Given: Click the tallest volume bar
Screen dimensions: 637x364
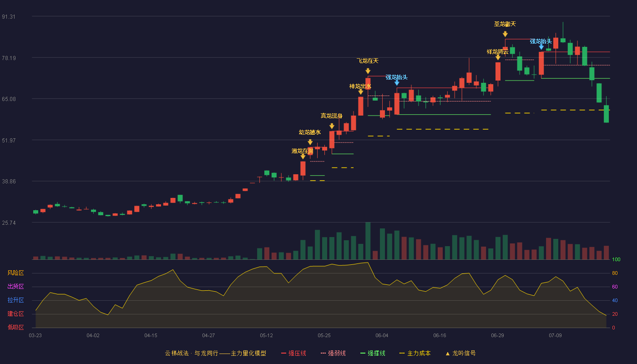Looking at the screenshot, I should pyautogui.click(x=368, y=241).
